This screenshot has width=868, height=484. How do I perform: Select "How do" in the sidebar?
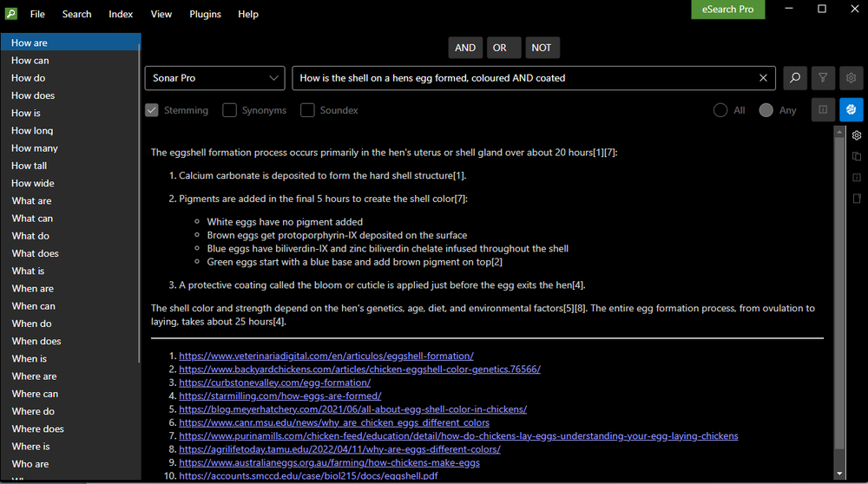[70, 78]
